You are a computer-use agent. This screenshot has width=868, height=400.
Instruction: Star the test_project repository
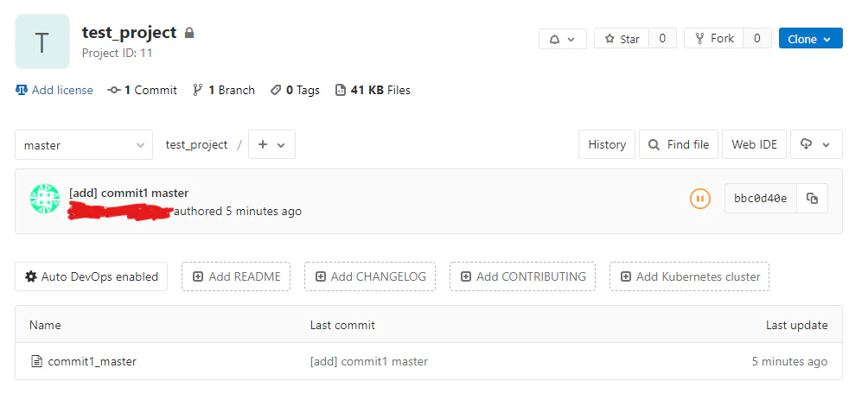coord(622,39)
